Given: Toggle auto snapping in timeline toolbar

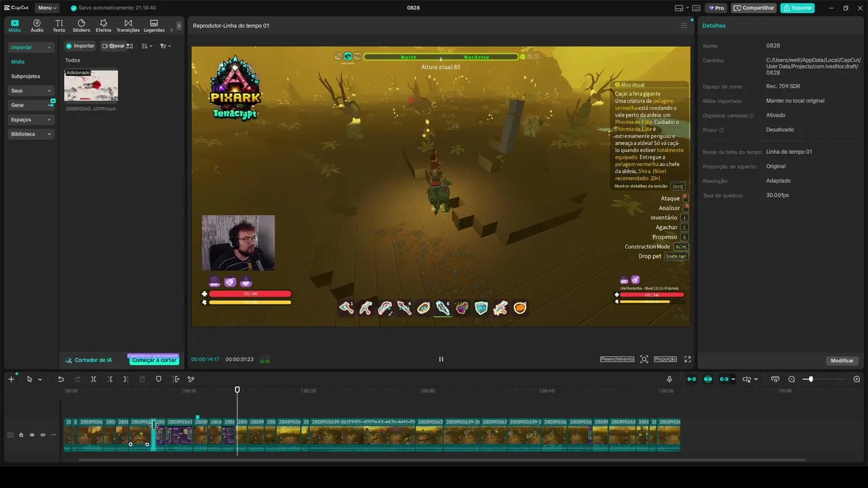Looking at the screenshot, I should 708,379.
